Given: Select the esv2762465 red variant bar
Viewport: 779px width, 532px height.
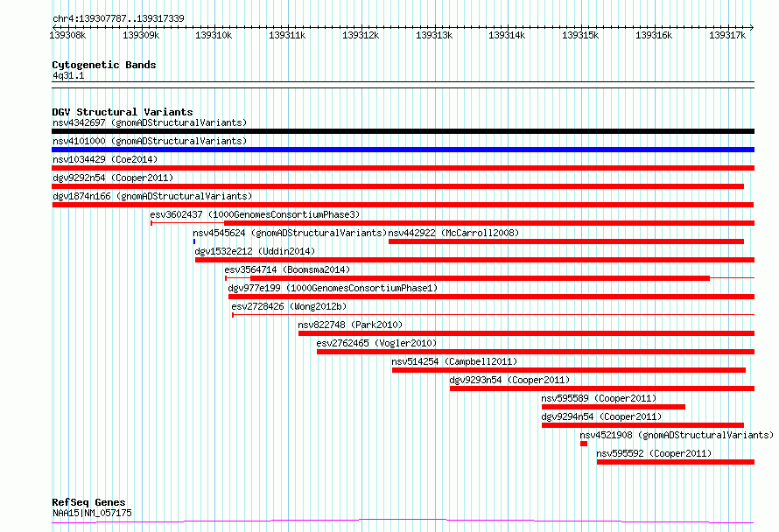Looking at the screenshot, I should coord(536,352).
